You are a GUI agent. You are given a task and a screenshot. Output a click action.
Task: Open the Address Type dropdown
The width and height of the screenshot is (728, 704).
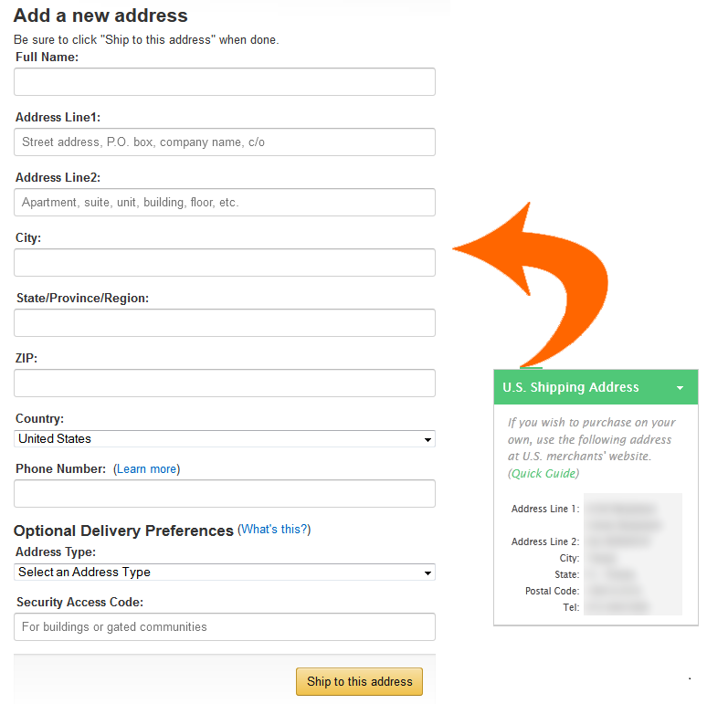pos(225,573)
